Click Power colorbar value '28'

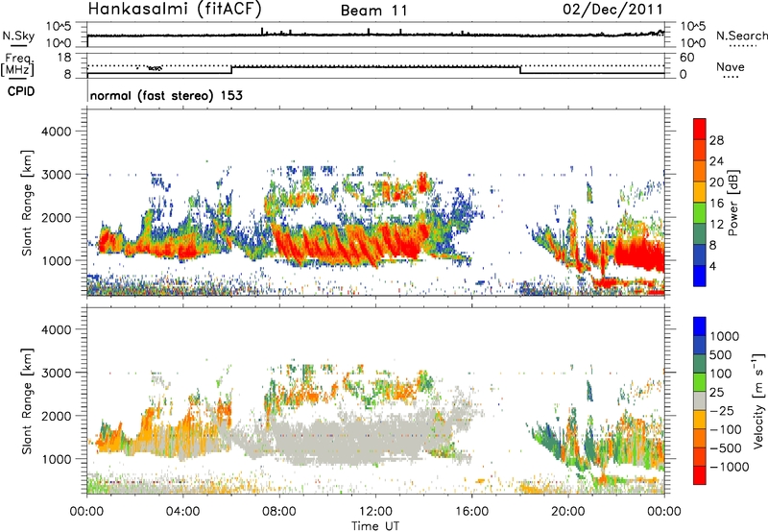716,140
